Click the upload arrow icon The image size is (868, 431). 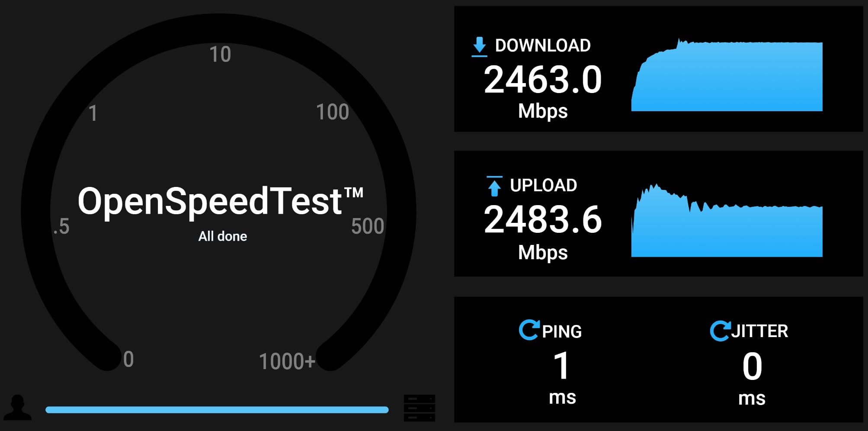[x=494, y=186]
